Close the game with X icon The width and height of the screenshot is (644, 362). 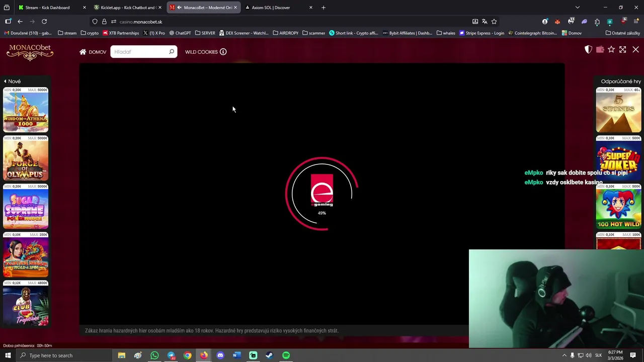click(x=635, y=49)
